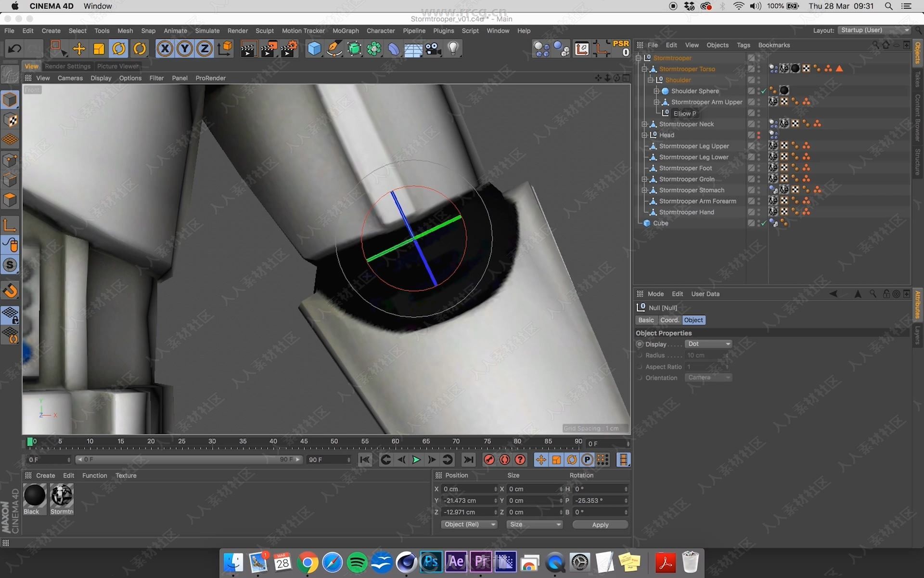Toggle Snap enable S icon
924x578 pixels.
coord(10,265)
